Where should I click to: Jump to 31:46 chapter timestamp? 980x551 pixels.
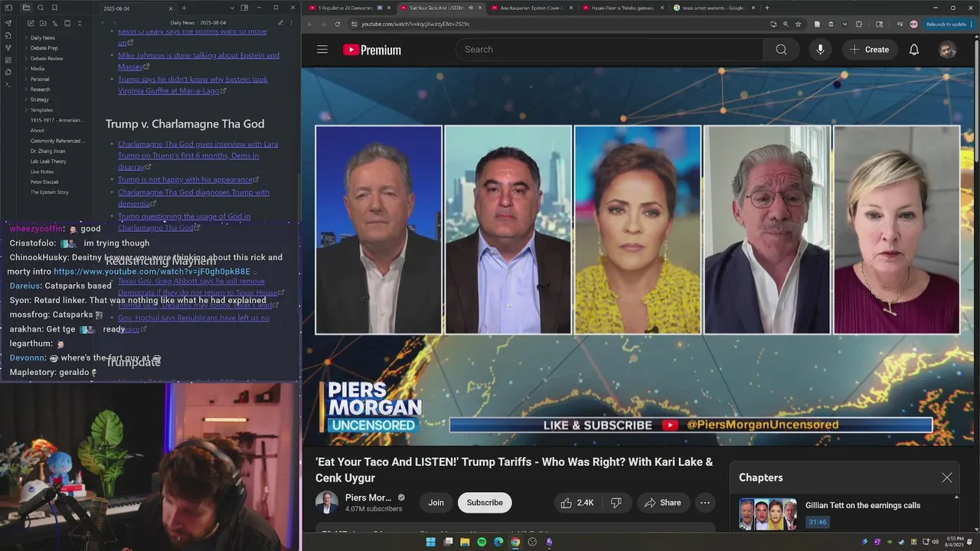[x=817, y=522]
